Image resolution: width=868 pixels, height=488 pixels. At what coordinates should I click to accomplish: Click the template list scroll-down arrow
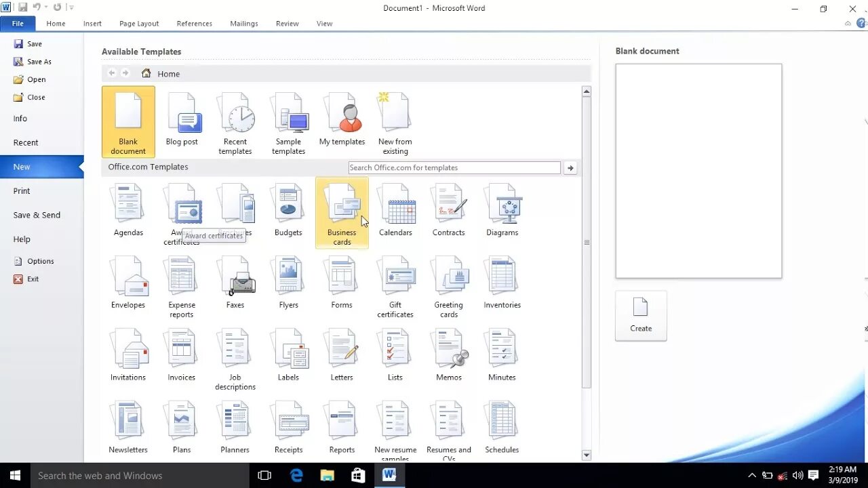[x=587, y=455]
